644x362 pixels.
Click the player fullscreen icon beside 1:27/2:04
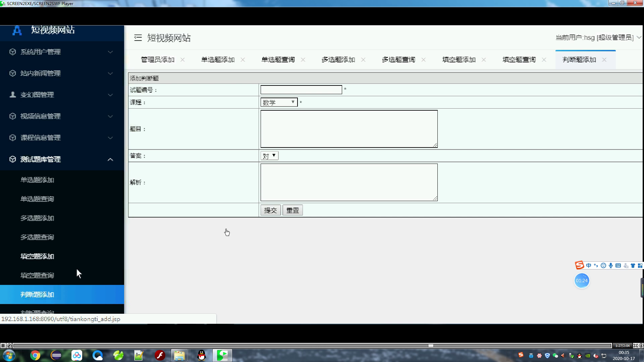(x=635, y=346)
